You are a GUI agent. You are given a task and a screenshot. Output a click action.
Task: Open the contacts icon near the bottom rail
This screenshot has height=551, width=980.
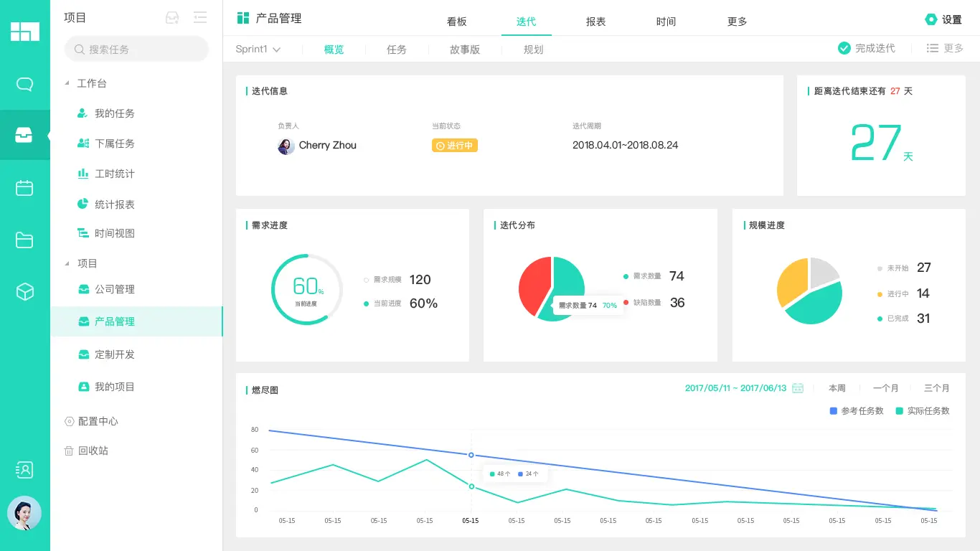click(x=24, y=469)
